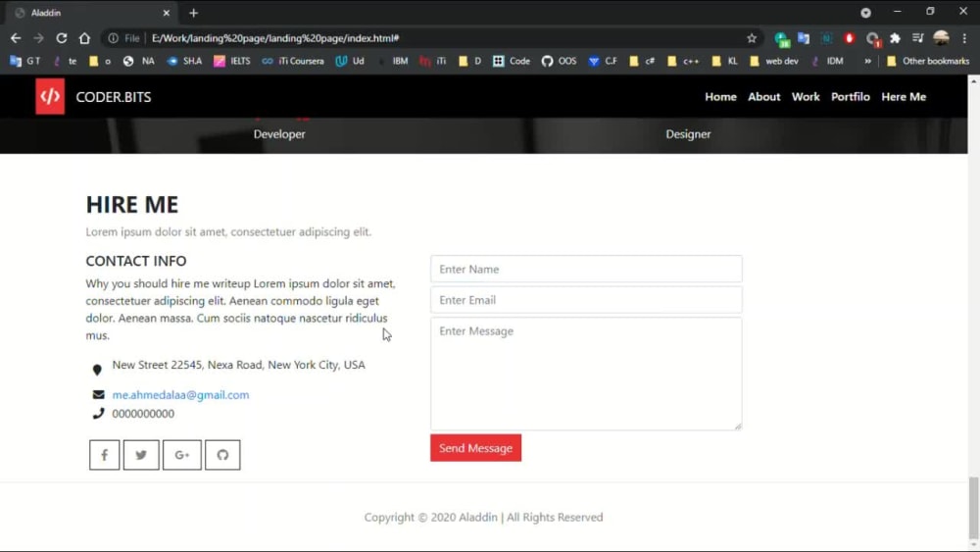Reload the page

click(x=61, y=38)
